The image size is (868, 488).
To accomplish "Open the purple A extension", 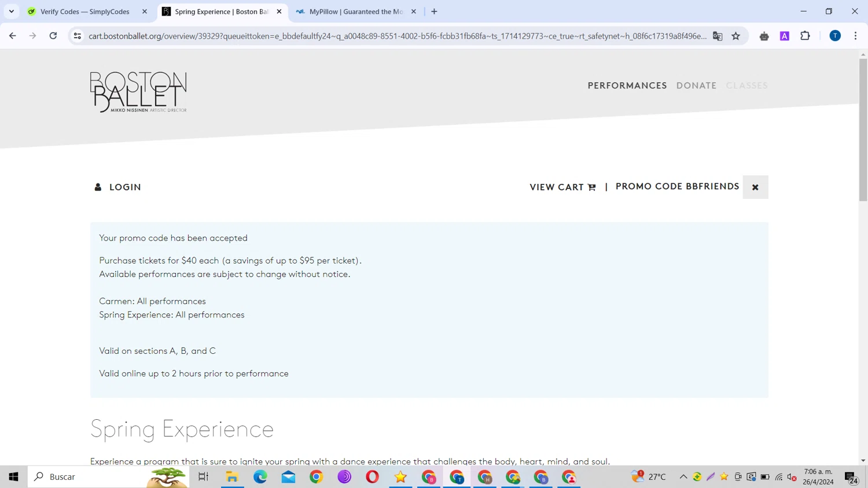I will click(x=785, y=36).
